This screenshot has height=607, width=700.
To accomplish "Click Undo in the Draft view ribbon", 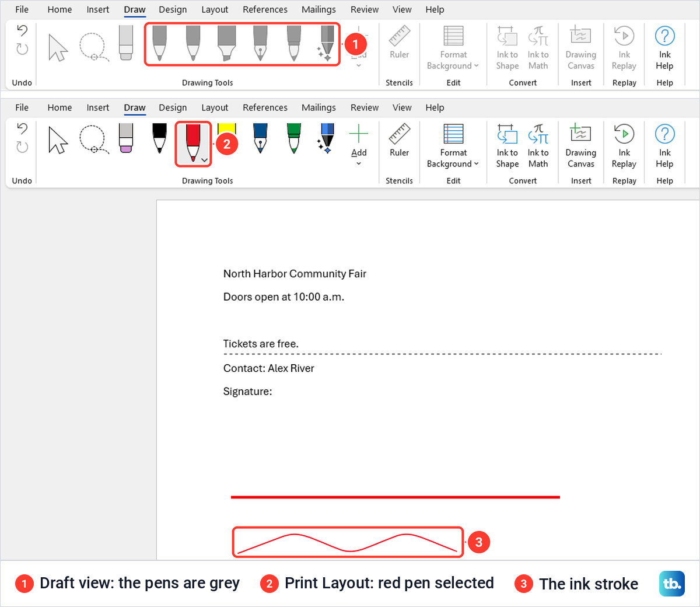I will tap(22, 30).
